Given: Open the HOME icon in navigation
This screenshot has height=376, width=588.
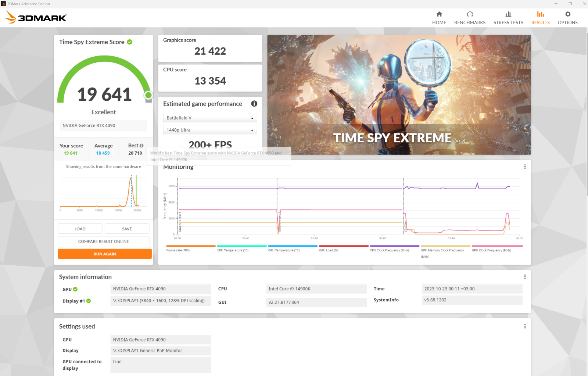Looking at the screenshot, I should 439,14.
